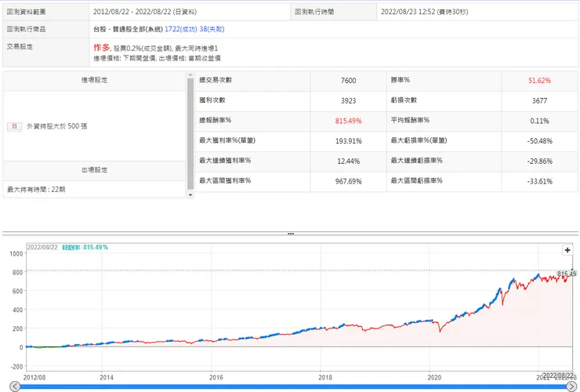
Task: Click the 最大連續獲利率% label
Action: (x=225, y=161)
